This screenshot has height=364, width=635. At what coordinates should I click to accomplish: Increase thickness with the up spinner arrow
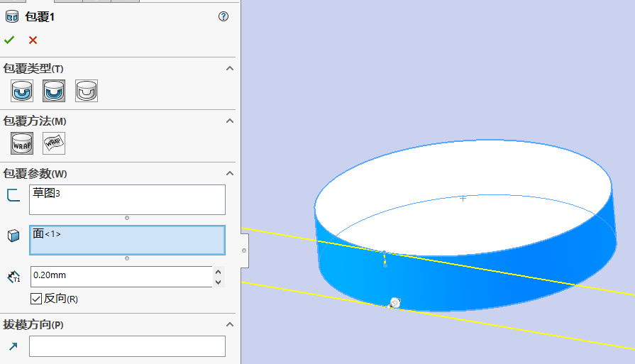point(218,271)
